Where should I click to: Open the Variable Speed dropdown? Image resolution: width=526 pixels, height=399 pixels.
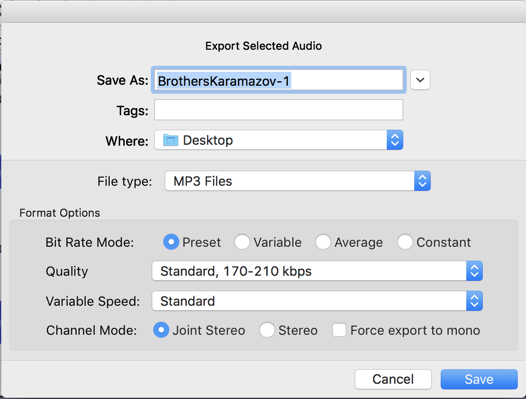317,301
